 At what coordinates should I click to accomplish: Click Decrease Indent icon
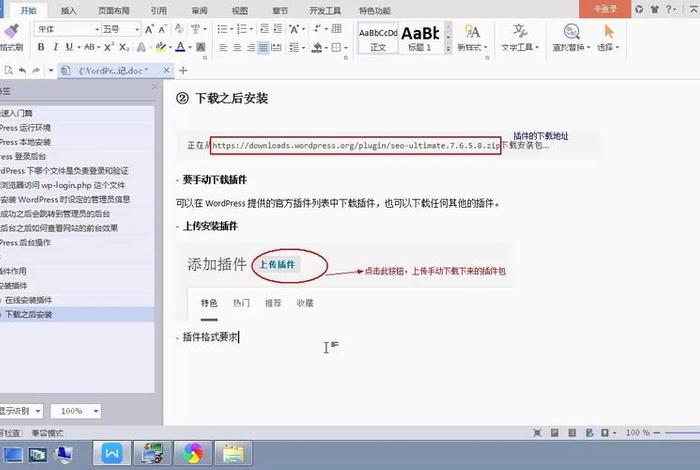[264, 29]
